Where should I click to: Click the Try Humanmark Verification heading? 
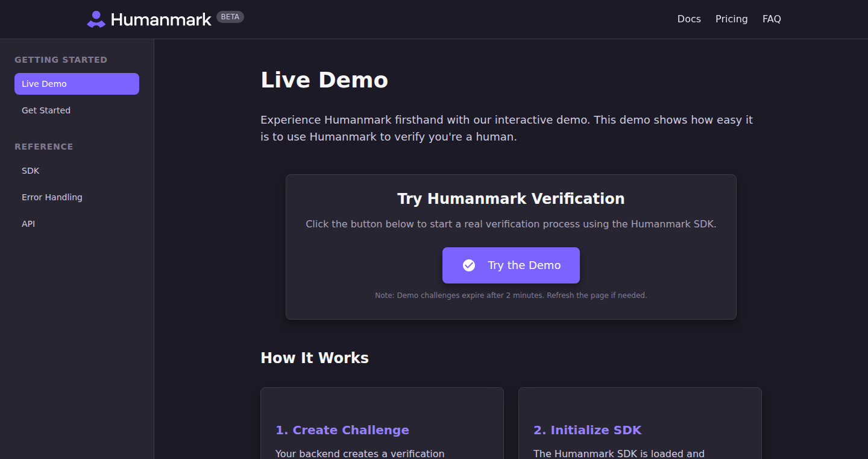[x=511, y=198]
